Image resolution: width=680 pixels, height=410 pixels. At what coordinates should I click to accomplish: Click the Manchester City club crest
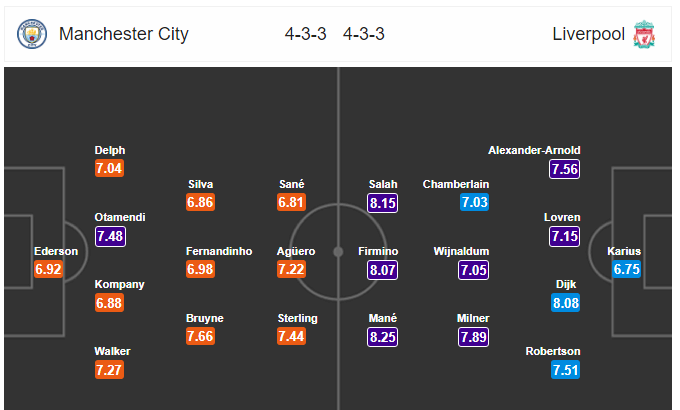32,34
